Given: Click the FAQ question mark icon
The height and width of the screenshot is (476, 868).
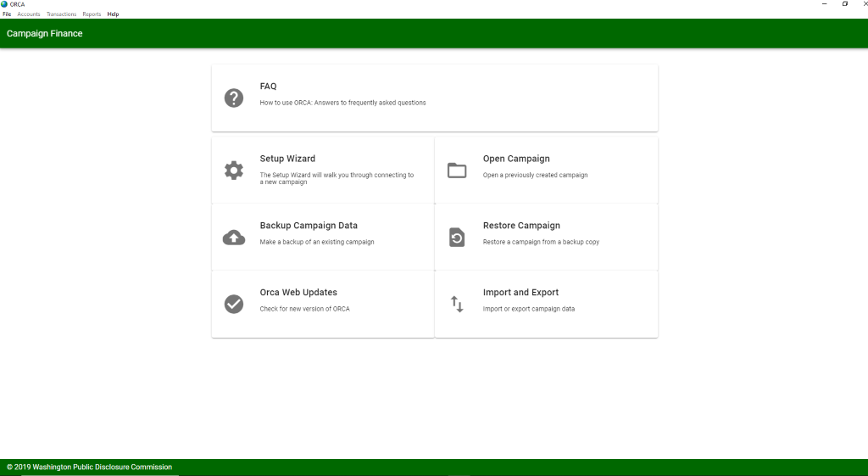Looking at the screenshot, I should 234,98.
